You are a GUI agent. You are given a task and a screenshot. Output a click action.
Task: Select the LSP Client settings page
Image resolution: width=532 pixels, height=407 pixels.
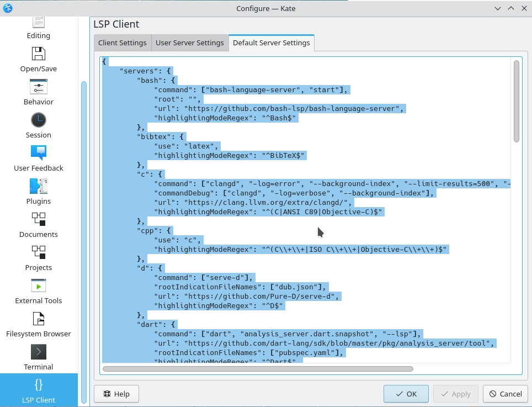tap(38, 390)
